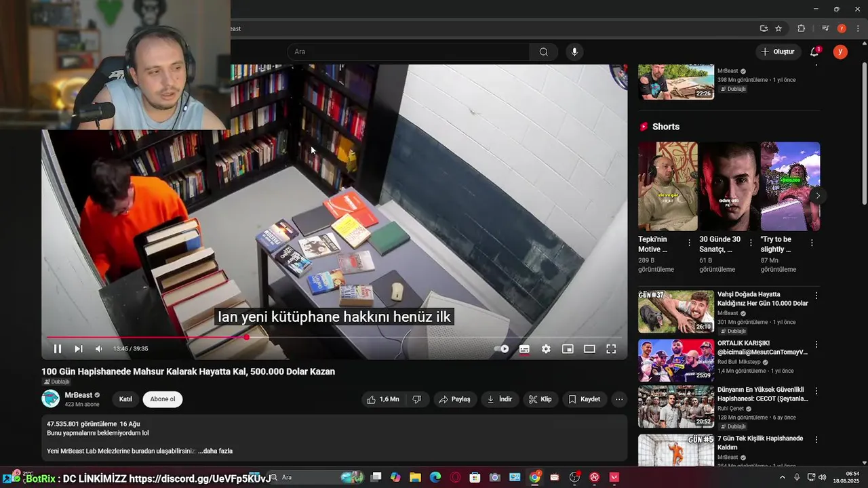Open Ruhi Çenet channel link
The width and height of the screenshot is (868, 488).
point(732,408)
